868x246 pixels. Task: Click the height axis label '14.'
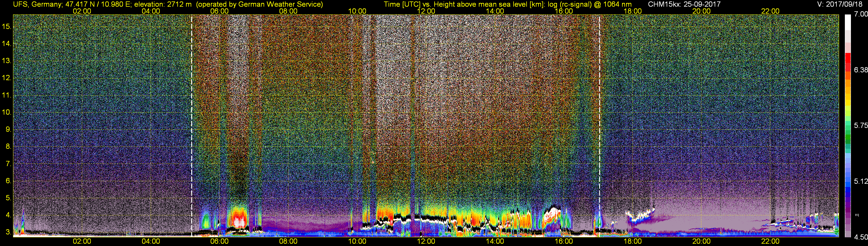7,43
